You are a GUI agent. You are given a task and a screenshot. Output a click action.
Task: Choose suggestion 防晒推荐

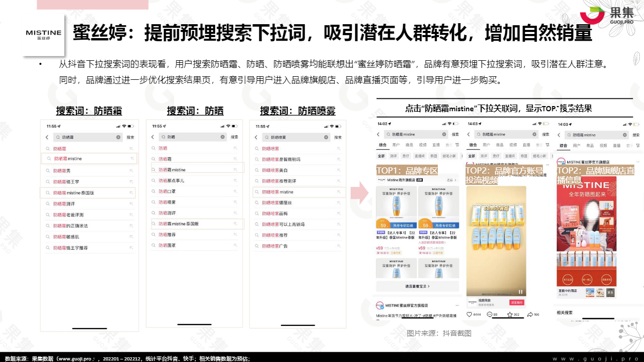click(x=167, y=235)
